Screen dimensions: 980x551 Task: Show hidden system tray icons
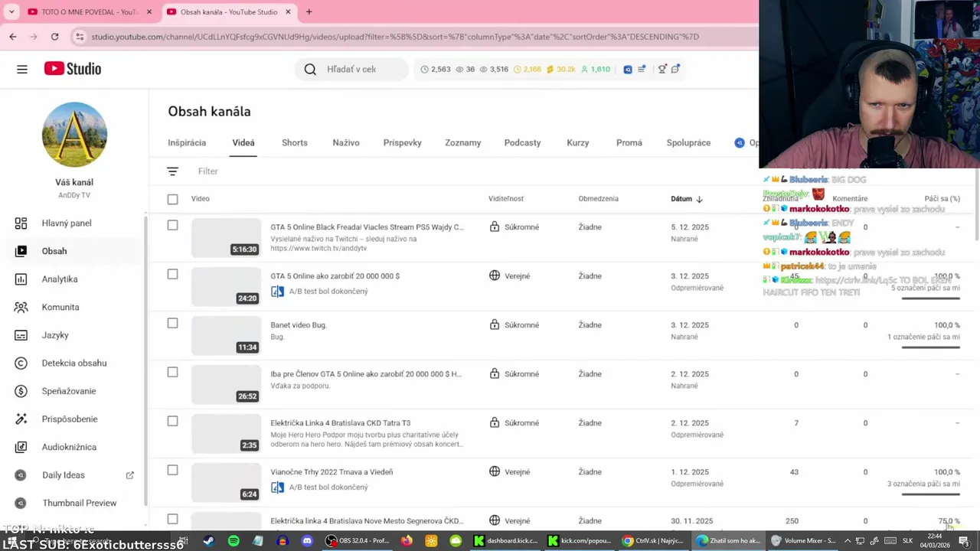[x=847, y=541]
